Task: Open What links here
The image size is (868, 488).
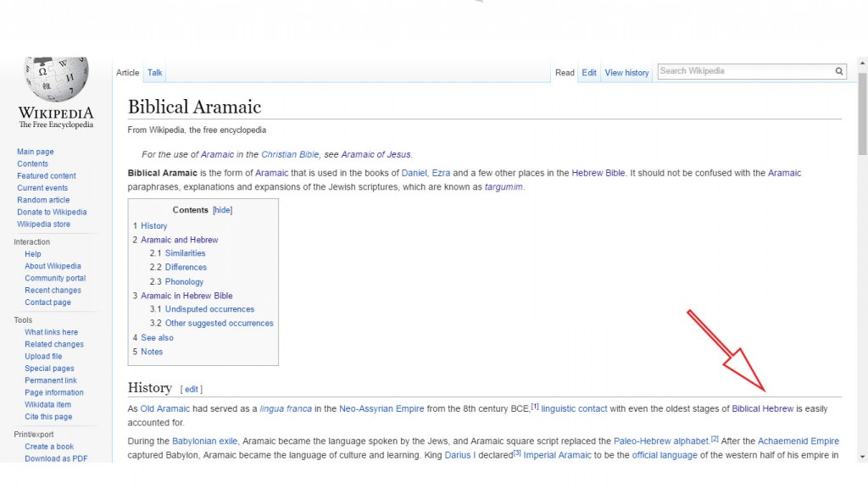Action: tap(52, 332)
